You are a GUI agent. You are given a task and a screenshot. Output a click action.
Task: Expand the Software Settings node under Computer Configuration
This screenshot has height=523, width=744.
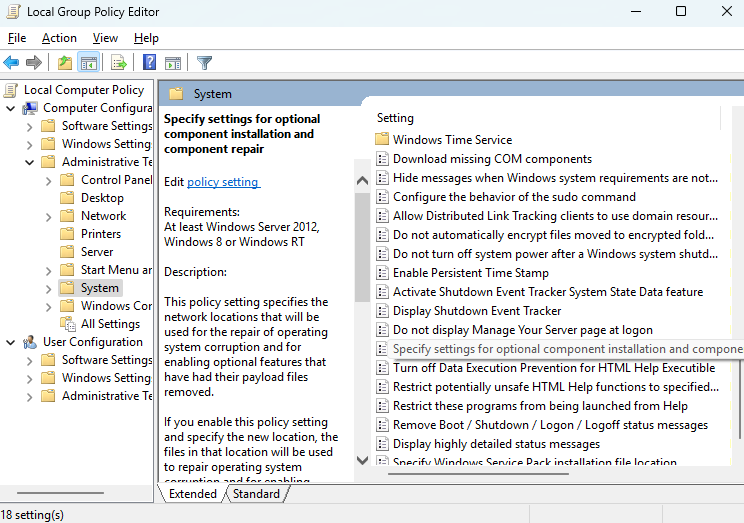pyautogui.click(x=30, y=126)
